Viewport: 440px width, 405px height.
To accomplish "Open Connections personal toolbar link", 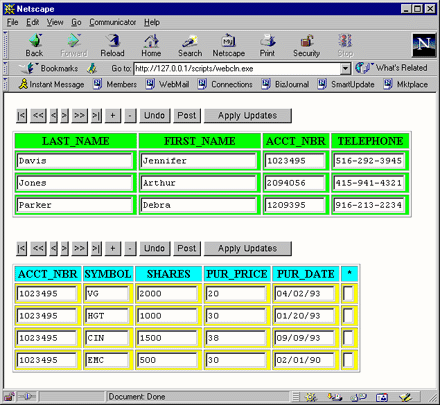I will (225, 84).
